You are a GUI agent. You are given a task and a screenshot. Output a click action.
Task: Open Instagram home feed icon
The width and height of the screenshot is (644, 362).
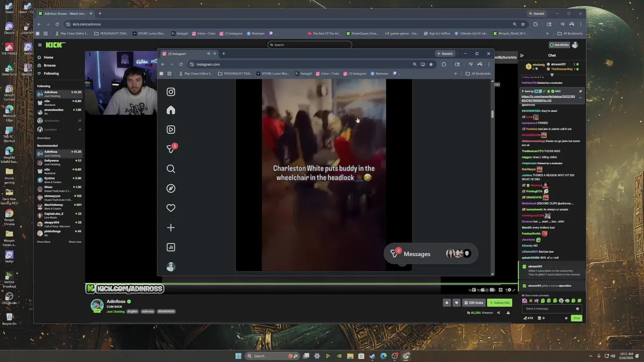[x=171, y=111]
